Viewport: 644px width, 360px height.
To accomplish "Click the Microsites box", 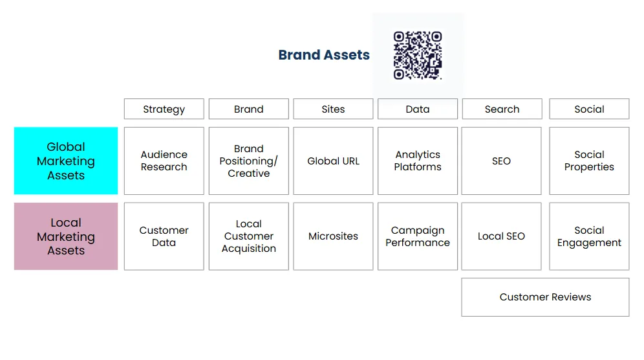I will [x=333, y=236].
